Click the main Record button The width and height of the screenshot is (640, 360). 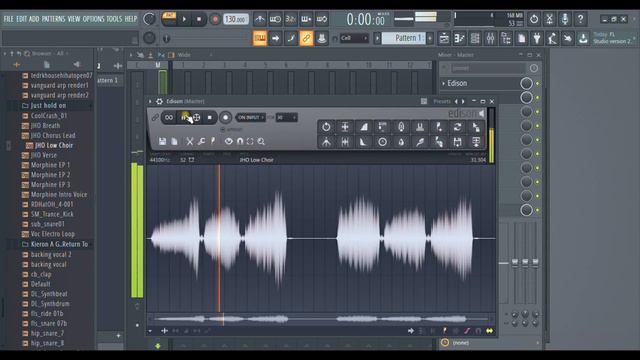[215, 19]
